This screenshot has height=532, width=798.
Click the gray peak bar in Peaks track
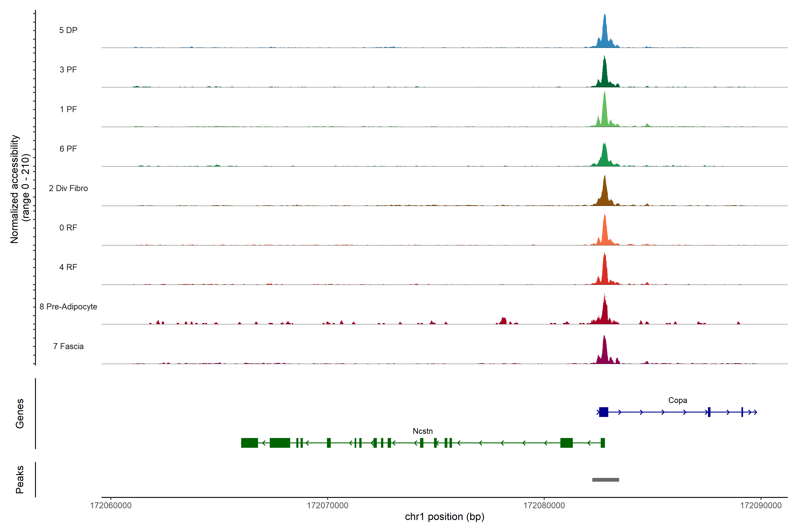(x=606, y=480)
